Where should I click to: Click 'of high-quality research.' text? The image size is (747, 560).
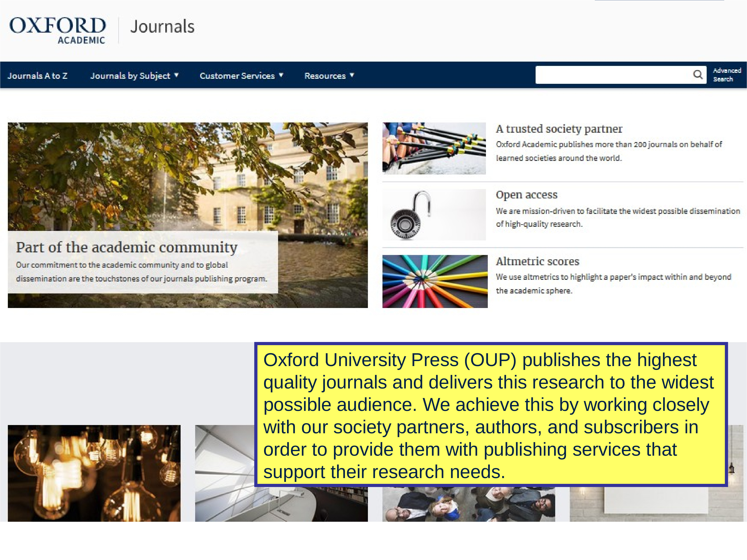(x=539, y=224)
